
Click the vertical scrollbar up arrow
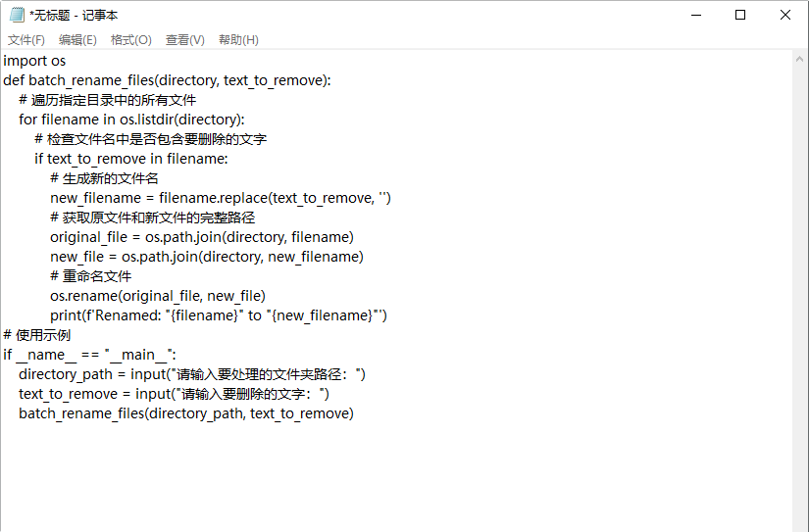click(x=800, y=59)
